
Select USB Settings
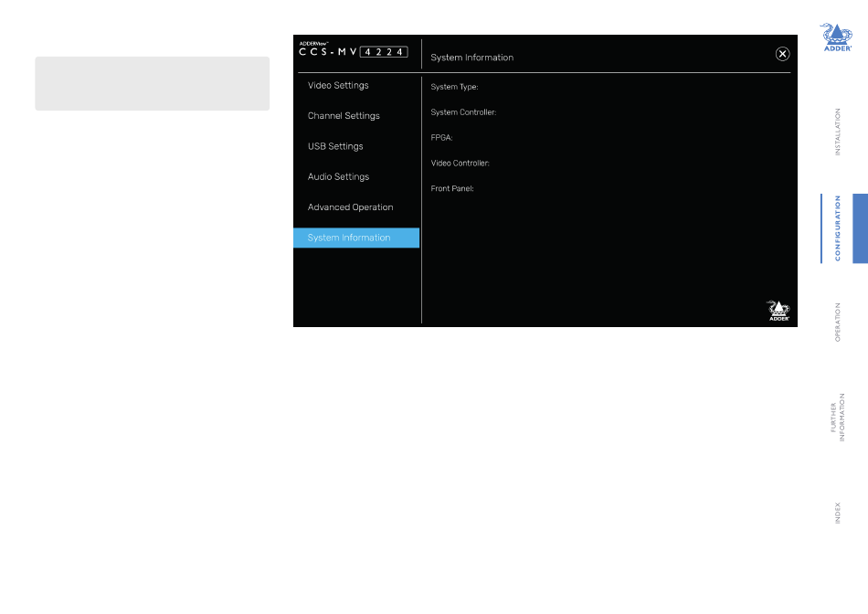tap(335, 146)
